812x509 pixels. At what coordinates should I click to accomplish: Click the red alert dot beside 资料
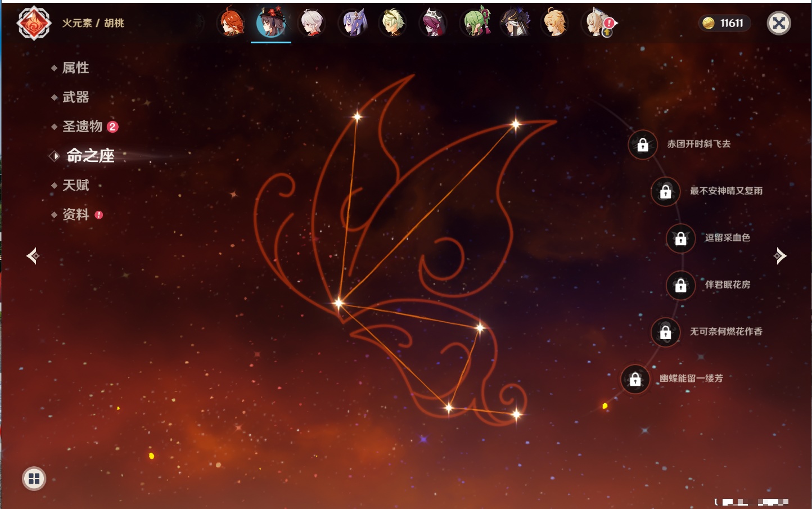click(x=99, y=215)
